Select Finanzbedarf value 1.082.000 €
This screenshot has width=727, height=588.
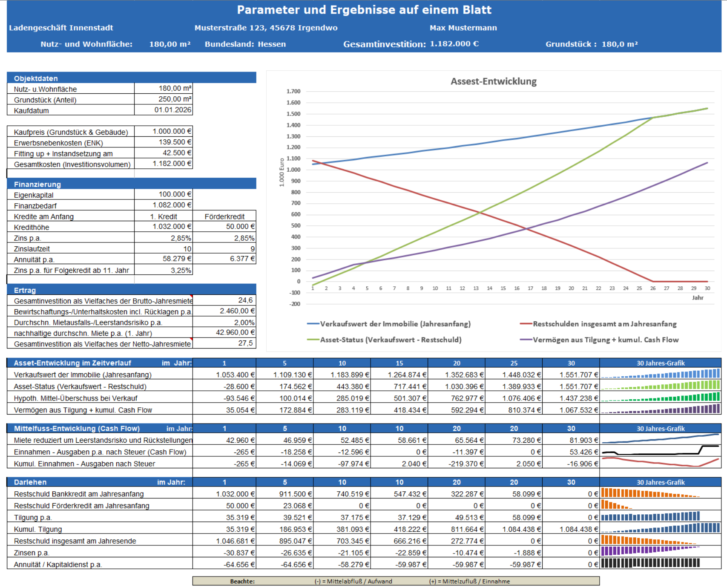coord(164,205)
